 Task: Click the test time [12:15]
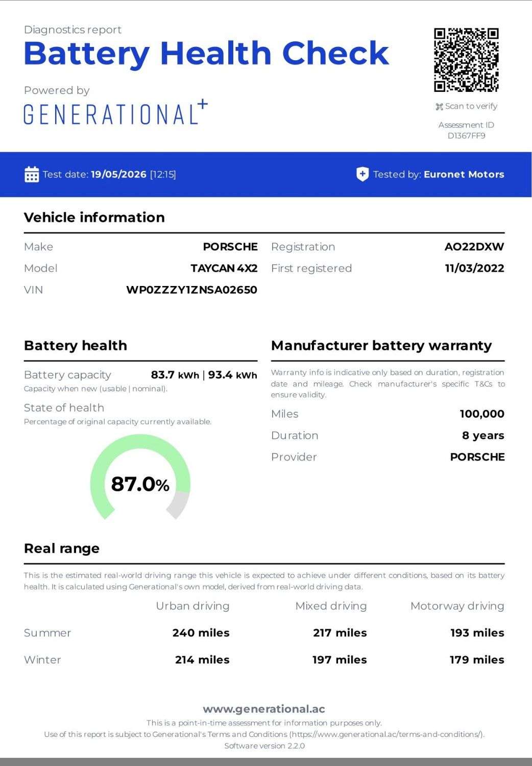pyautogui.click(x=163, y=174)
